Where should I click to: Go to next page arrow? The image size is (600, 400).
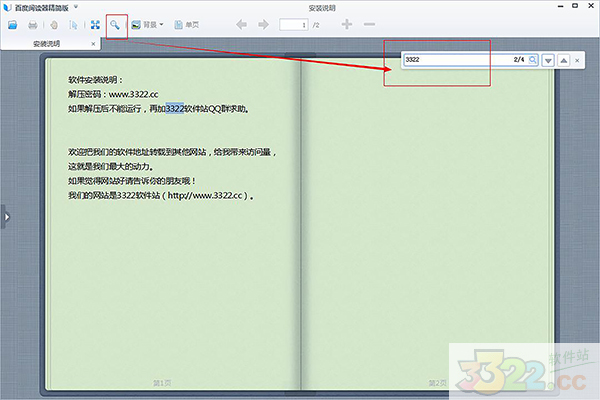pyautogui.click(x=263, y=25)
